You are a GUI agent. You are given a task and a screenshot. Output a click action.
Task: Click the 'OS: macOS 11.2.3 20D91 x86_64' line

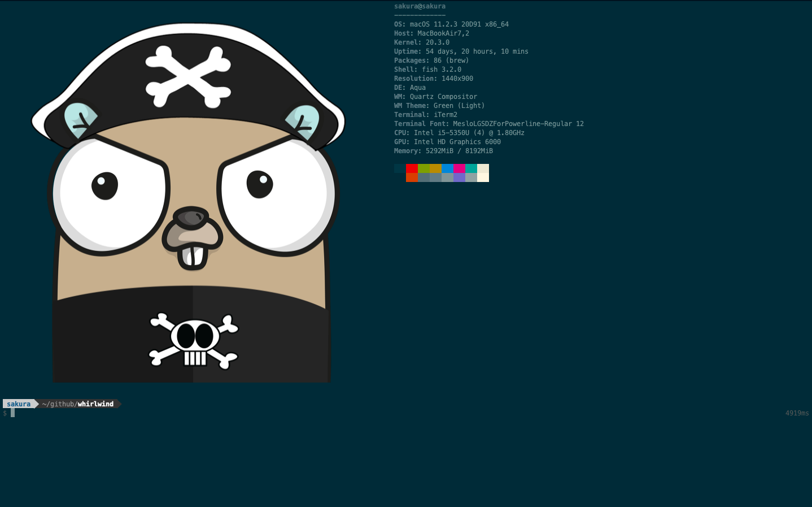[x=451, y=24]
